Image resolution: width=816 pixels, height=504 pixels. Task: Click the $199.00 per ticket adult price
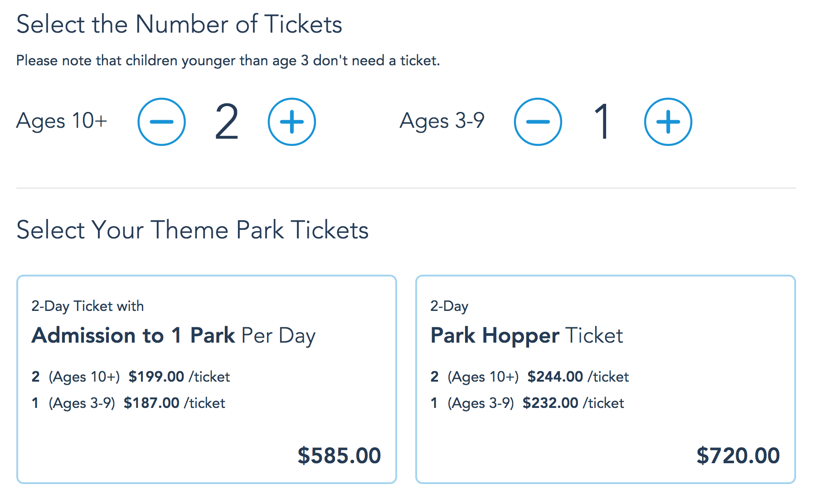coord(156,377)
